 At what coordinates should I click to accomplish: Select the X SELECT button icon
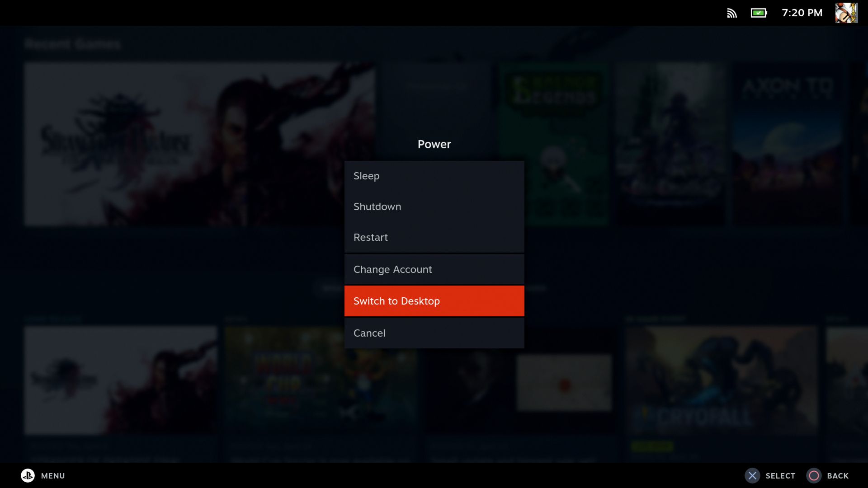tap(752, 475)
